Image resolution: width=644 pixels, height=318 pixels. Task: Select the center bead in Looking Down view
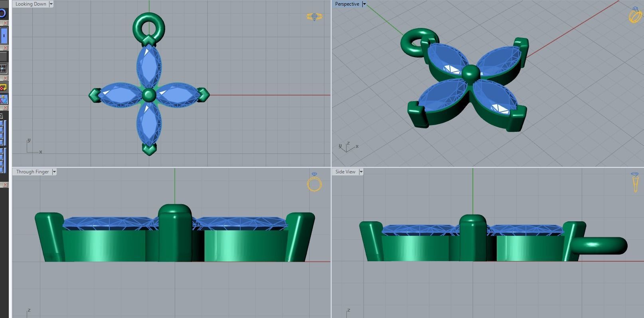coord(149,95)
